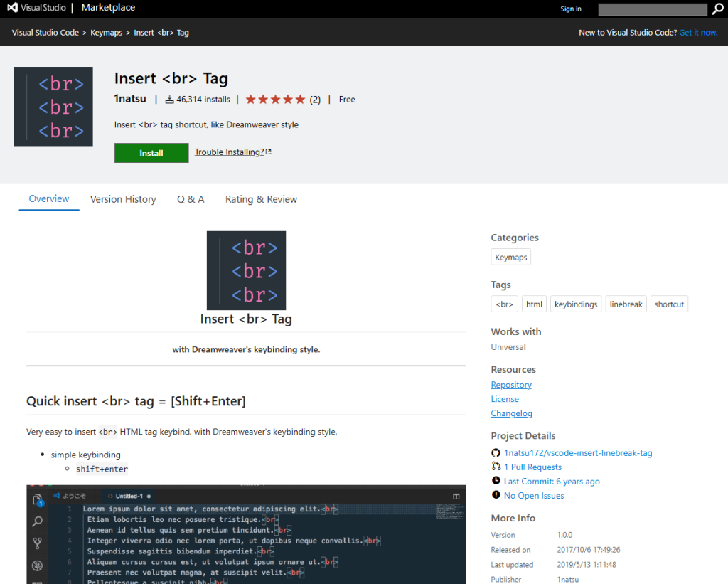Focus the Marketplace search field
The height and width of the screenshot is (584, 728).
coord(653,9)
